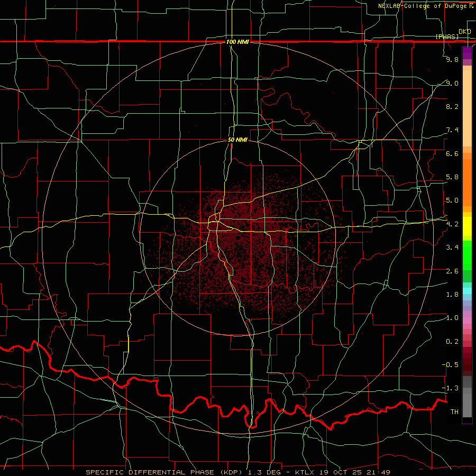Click the [PHAS] legend units label
The height and width of the screenshot is (476, 476).
(447, 36)
